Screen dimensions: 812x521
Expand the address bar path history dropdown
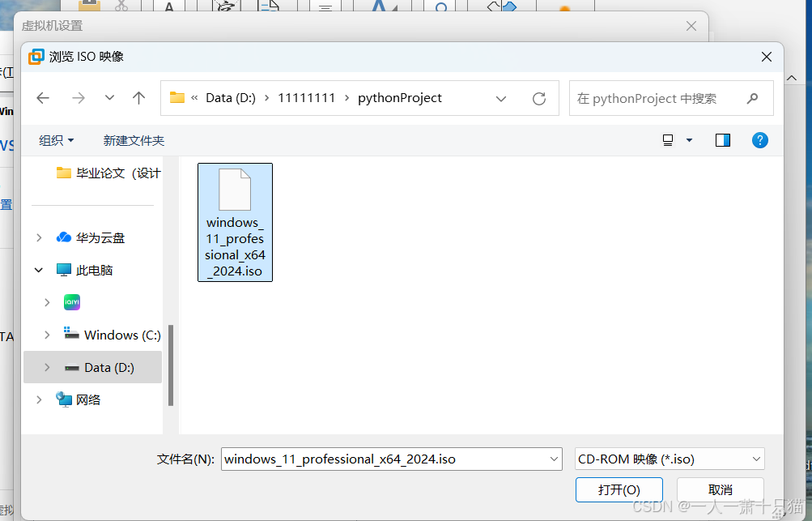pyautogui.click(x=501, y=99)
